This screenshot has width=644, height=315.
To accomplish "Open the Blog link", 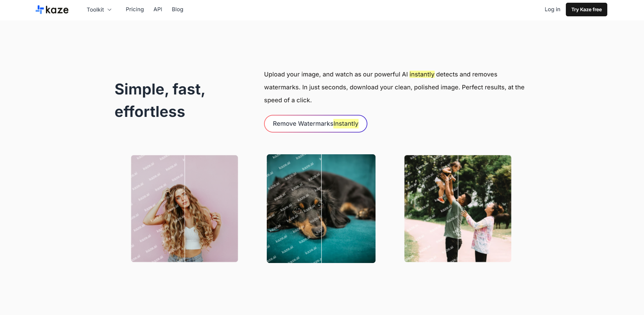I will click(x=177, y=10).
